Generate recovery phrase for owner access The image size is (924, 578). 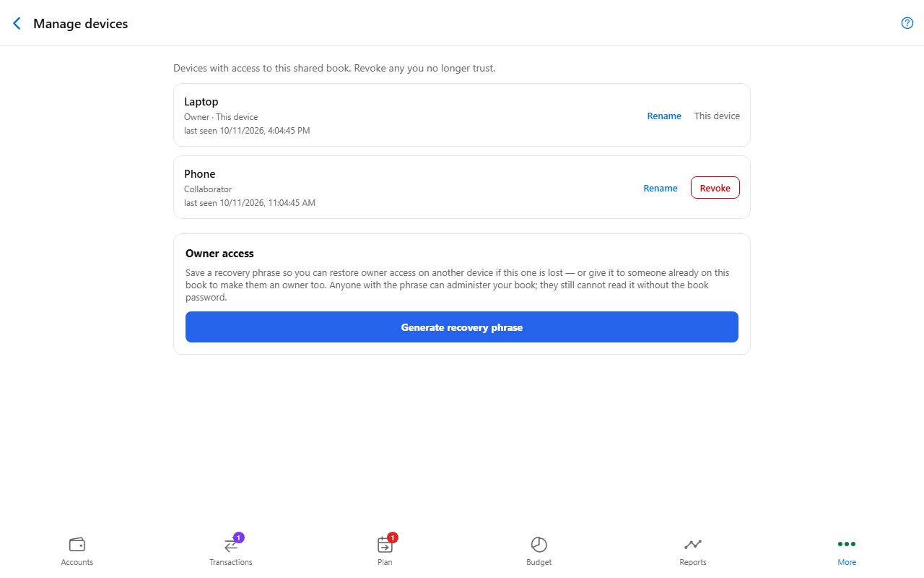(462, 327)
